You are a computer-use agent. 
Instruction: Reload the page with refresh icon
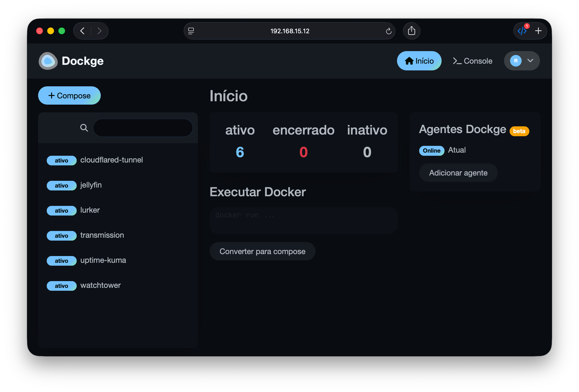click(x=388, y=31)
